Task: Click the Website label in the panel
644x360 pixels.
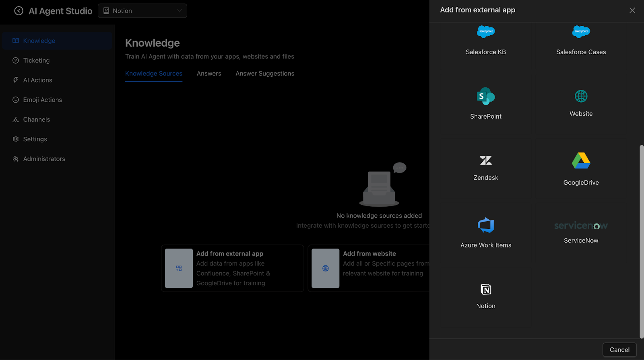Action: [581, 114]
